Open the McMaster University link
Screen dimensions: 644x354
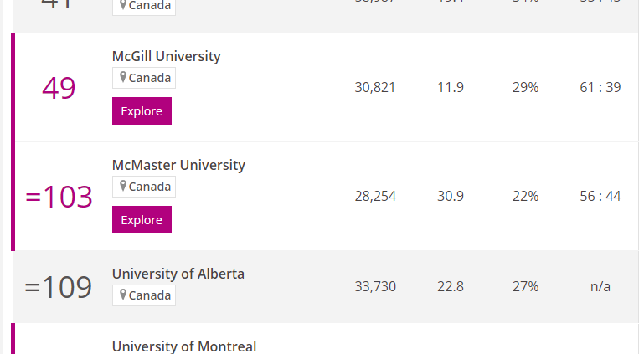click(x=178, y=165)
